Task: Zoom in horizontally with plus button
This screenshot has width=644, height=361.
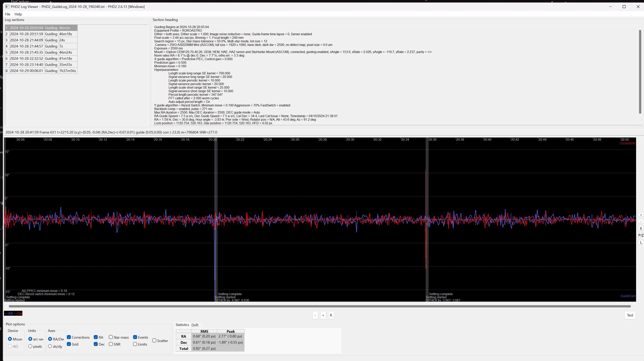Action: (x=323, y=315)
